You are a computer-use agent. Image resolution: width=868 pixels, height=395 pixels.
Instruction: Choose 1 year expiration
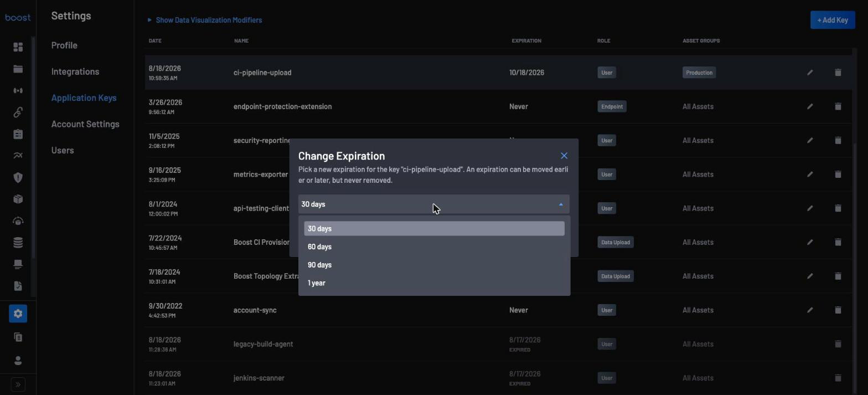coord(434,283)
